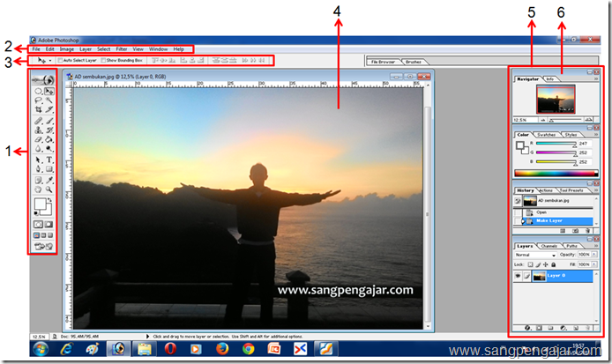The image size is (612, 364).
Task: Toggle lock transparent pixels in Layers panel
Action: pyautogui.click(x=530, y=264)
